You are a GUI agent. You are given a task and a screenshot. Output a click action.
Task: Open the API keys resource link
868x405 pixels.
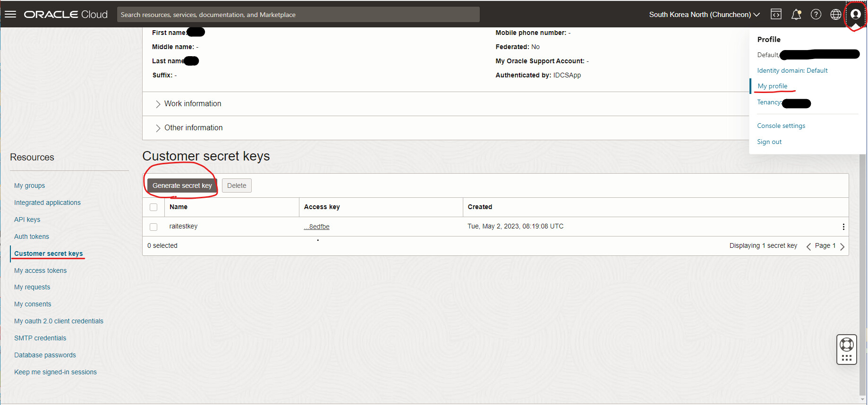[27, 219]
